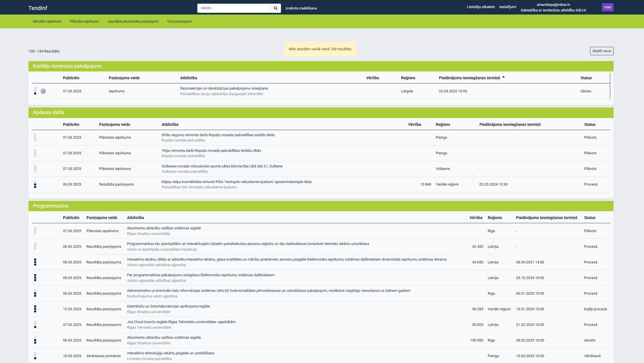644x363 pixels.
Task: Focus the Meklēt search input field
Action: click(x=233, y=8)
